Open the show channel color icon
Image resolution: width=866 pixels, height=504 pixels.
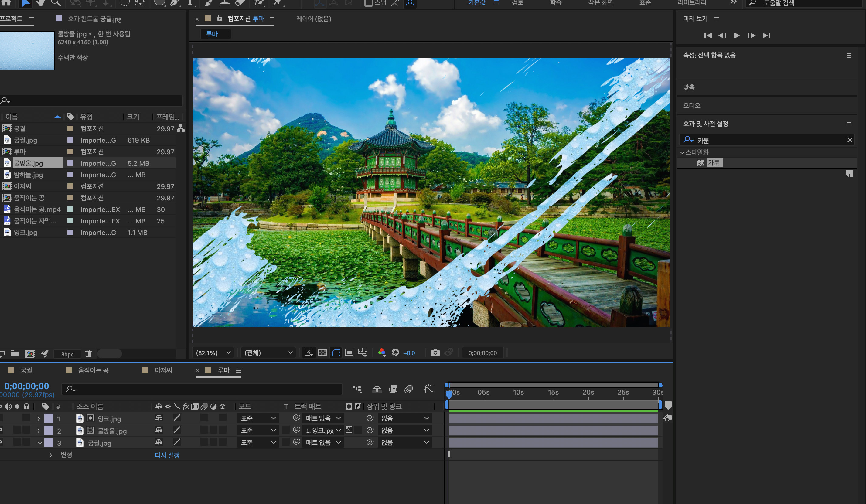point(381,352)
